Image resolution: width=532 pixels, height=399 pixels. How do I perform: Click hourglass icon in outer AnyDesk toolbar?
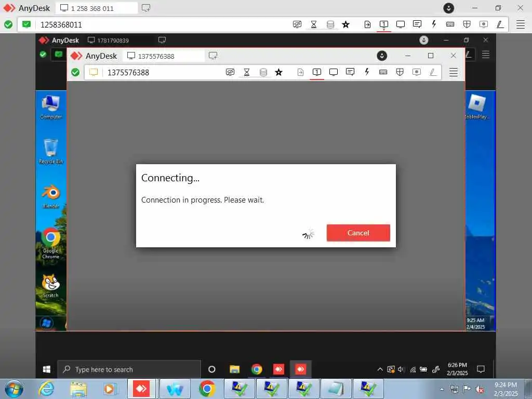click(314, 24)
